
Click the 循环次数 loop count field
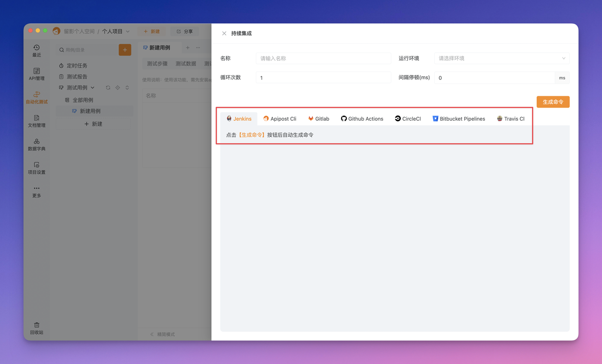pos(324,77)
